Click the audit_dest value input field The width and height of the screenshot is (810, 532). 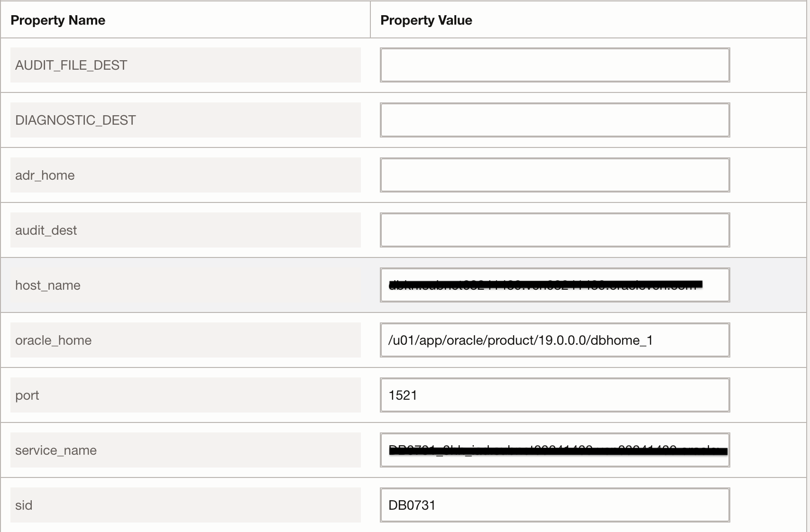[x=554, y=230]
